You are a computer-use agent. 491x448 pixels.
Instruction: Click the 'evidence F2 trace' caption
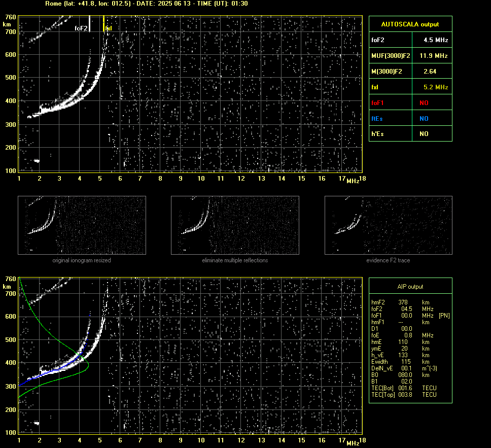point(389,260)
